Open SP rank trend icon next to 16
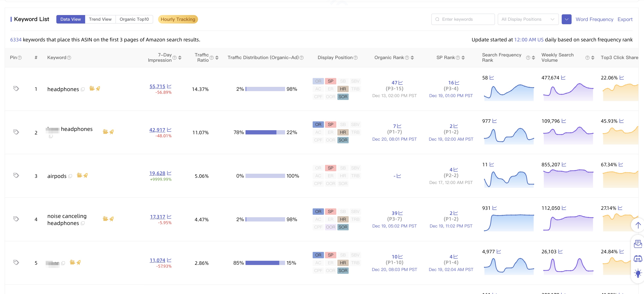The height and width of the screenshot is (294, 644). [457, 83]
